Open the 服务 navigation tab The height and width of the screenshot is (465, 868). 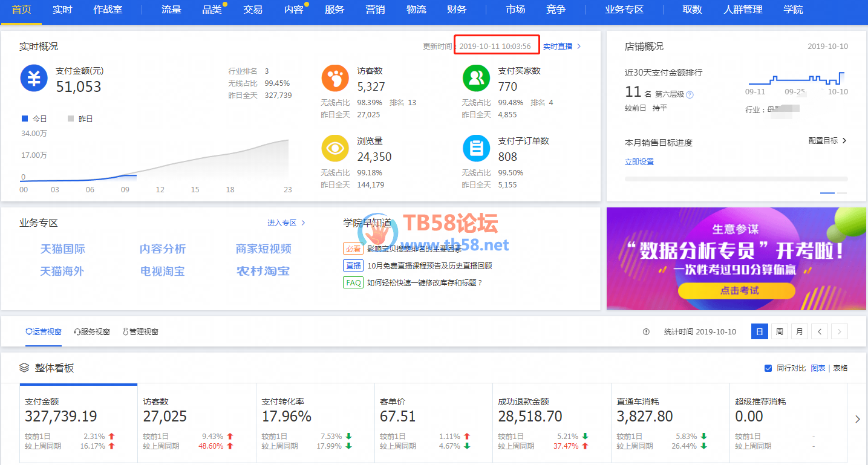(x=334, y=10)
